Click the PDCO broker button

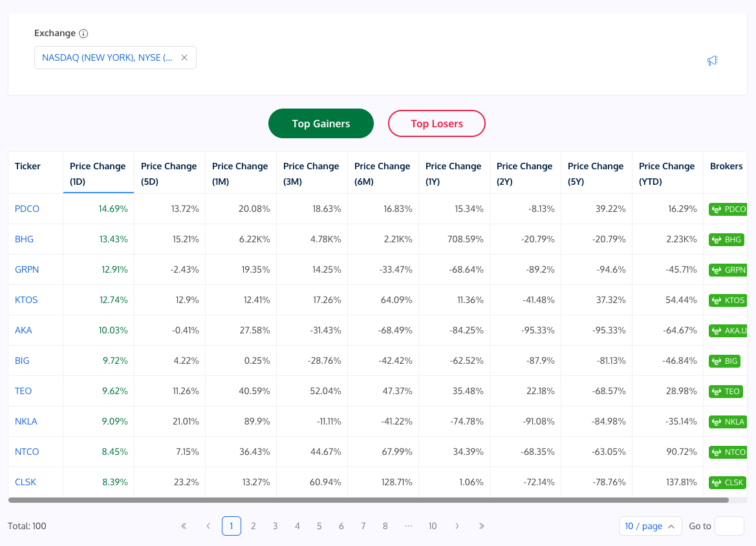[728, 209]
